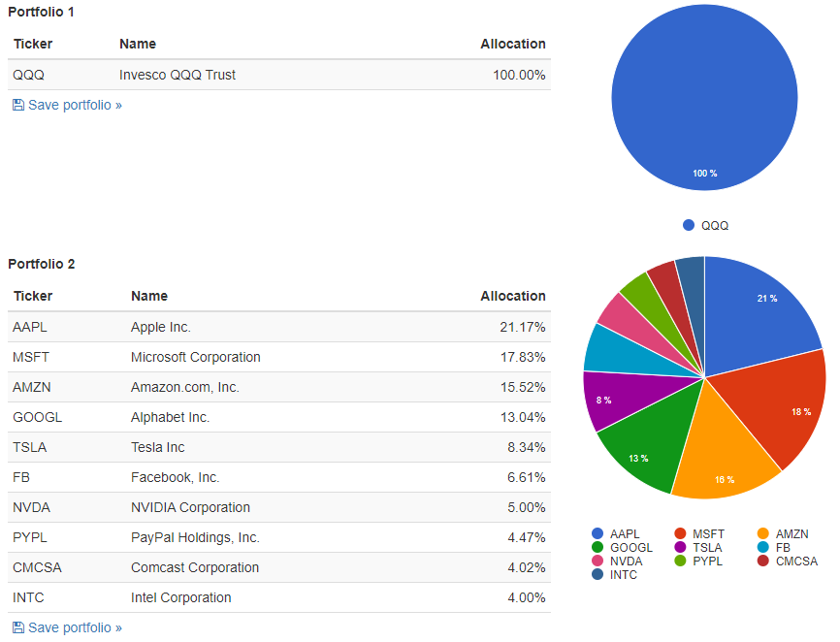Screen dimensions: 840x642
Task: Click the GOOGL green legend marker
Action: click(x=598, y=547)
